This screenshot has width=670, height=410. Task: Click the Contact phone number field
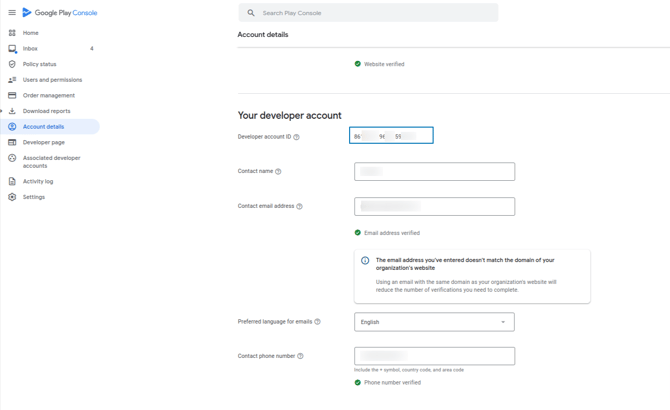click(434, 356)
